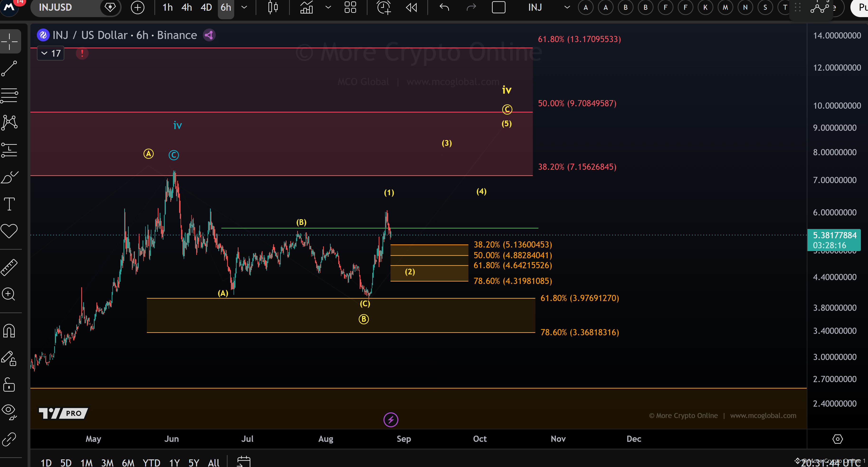
Task: Collapse the 17 indicators legend
Action: 51,53
